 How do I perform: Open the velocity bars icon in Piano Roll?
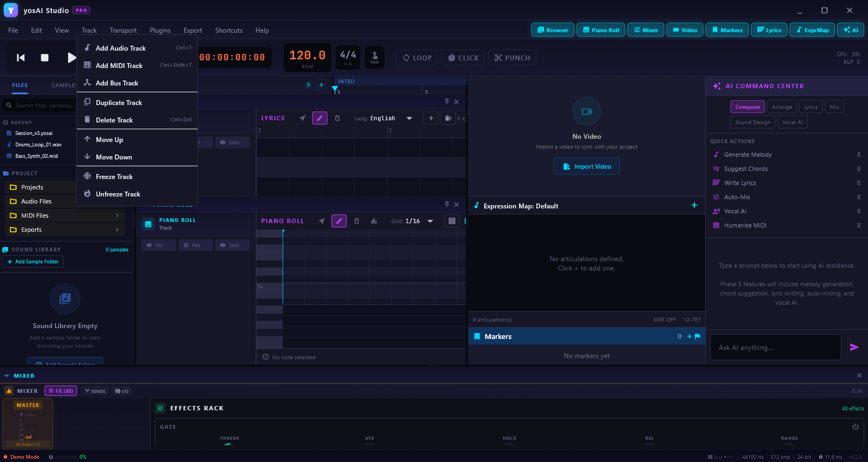pos(374,221)
